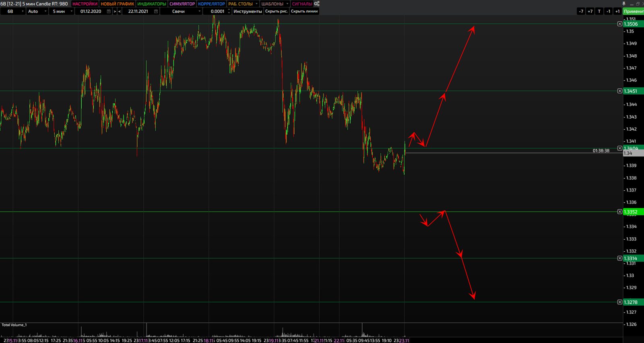This screenshot has height=343, width=644.
Task: Remove the 1.3404 level line
Action: click(x=620, y=148)
